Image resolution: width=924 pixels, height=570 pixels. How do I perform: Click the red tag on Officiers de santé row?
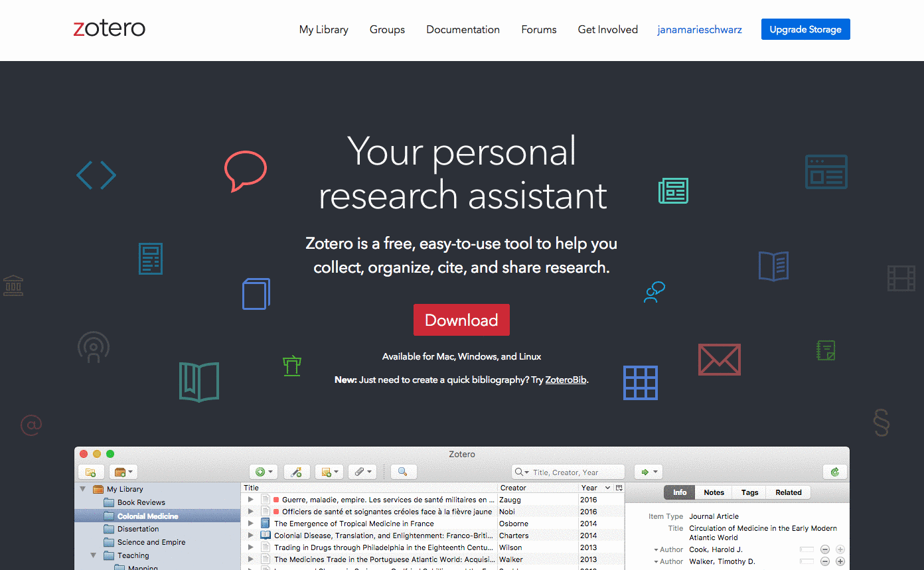pyautogui.click(x=276, y=512)
